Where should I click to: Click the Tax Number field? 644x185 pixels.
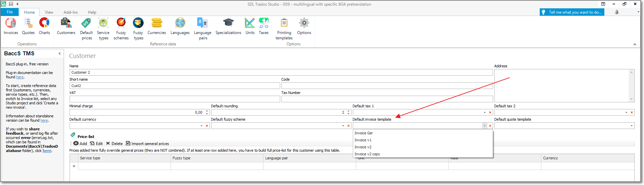pos(387,99)
